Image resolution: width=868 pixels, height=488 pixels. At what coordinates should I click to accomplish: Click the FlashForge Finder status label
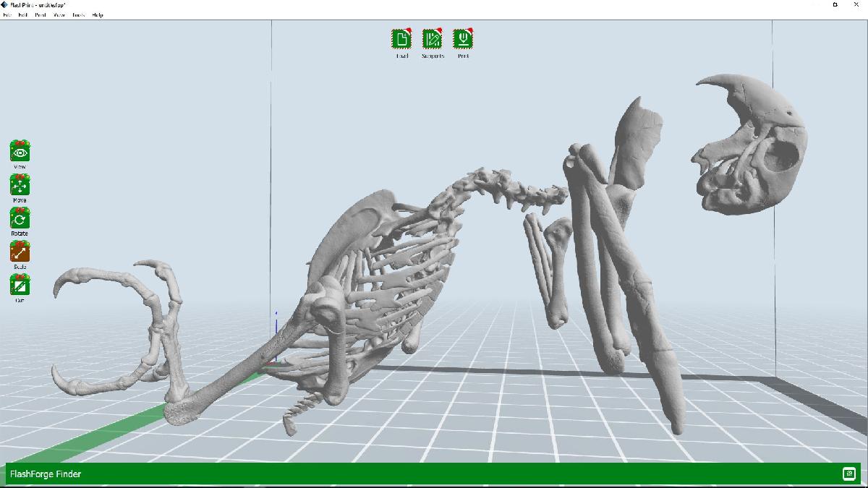[45, 474]
